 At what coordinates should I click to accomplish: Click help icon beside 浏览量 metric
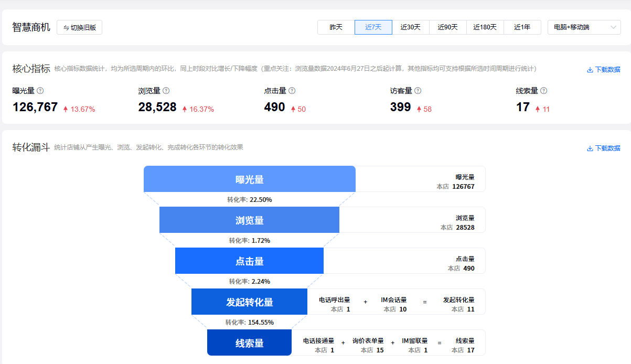pos(166,91)
